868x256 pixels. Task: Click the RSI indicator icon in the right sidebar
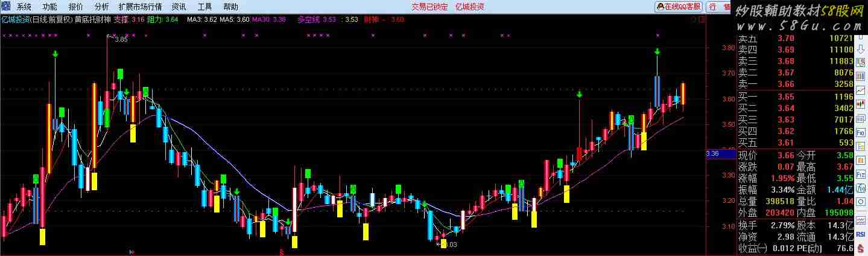pos(861,234)
